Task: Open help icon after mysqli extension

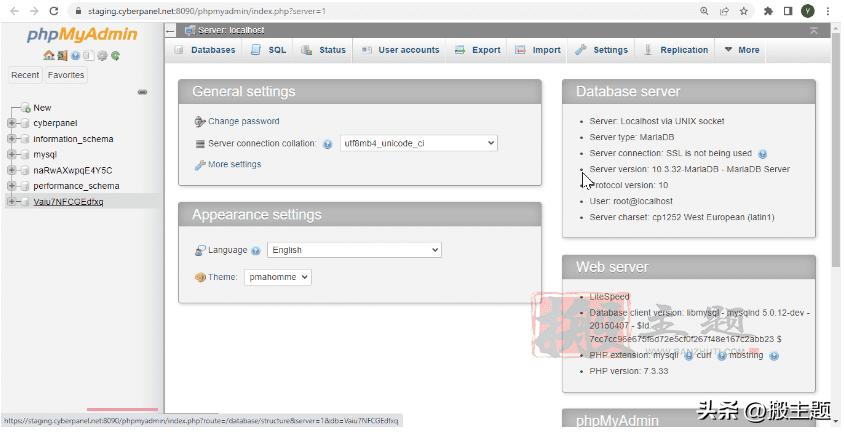Action: point(688,356)
